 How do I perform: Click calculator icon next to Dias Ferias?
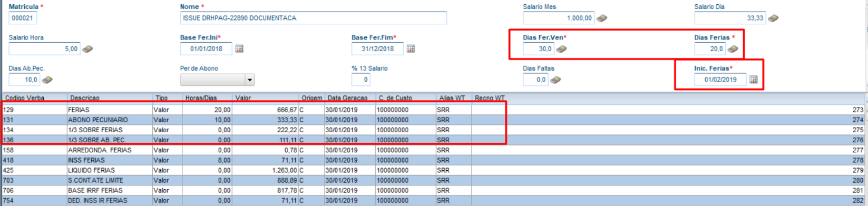733,49
